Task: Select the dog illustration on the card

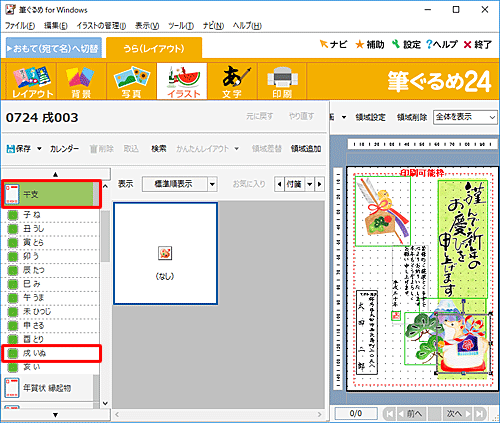Action: point(463,345)
